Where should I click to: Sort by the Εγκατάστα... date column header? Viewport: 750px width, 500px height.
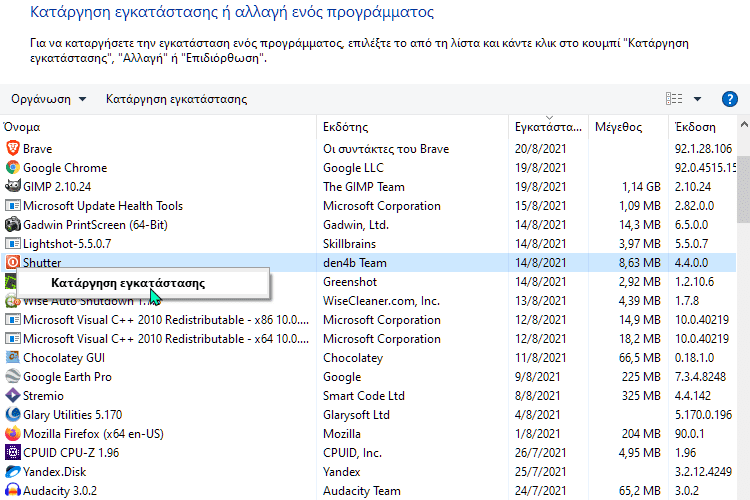coord(548,127)
